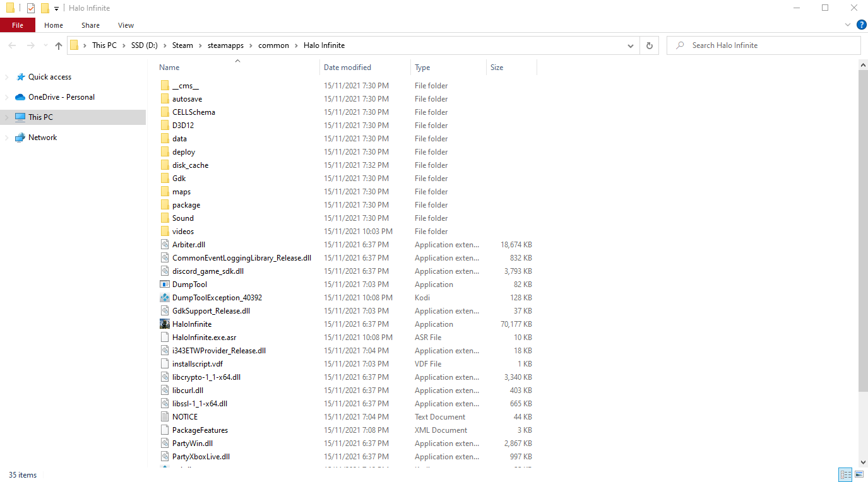Go forward with the Forward arrow
The width and height of the screenshot is (868, 482).
click(30, 45)
